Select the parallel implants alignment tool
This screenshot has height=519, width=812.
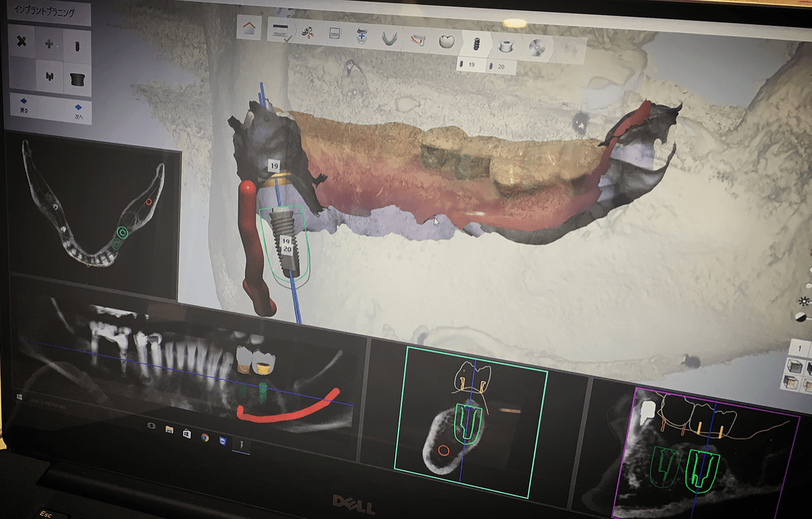49,76
